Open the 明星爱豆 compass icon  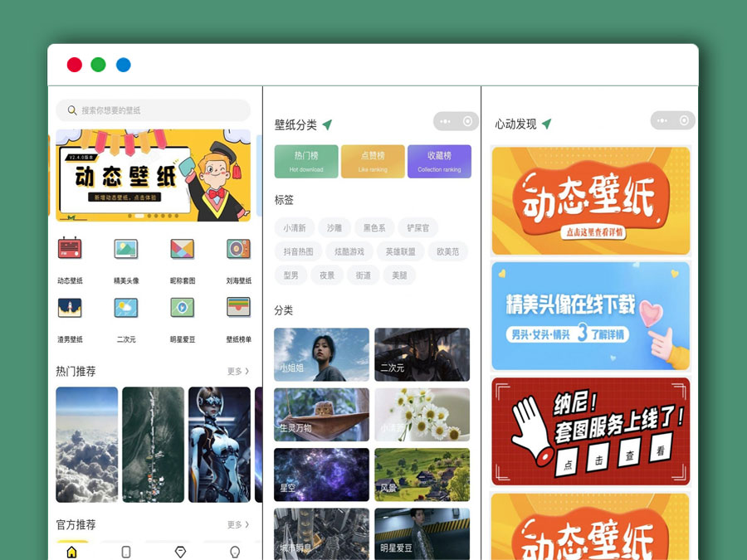182,309
